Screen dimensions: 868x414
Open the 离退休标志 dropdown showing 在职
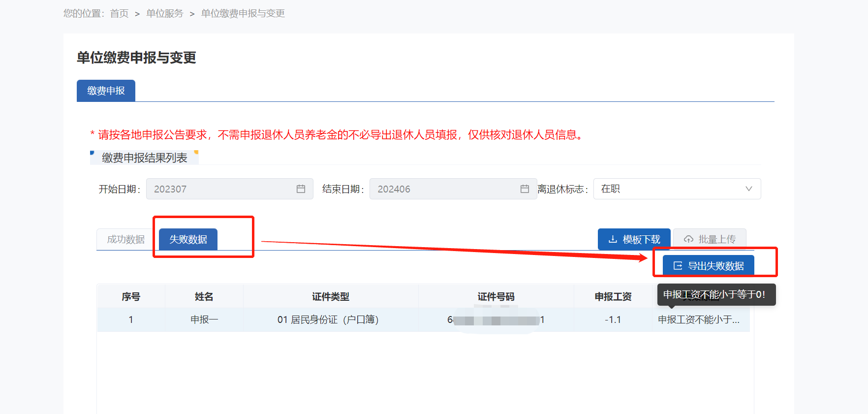point(677,189)
